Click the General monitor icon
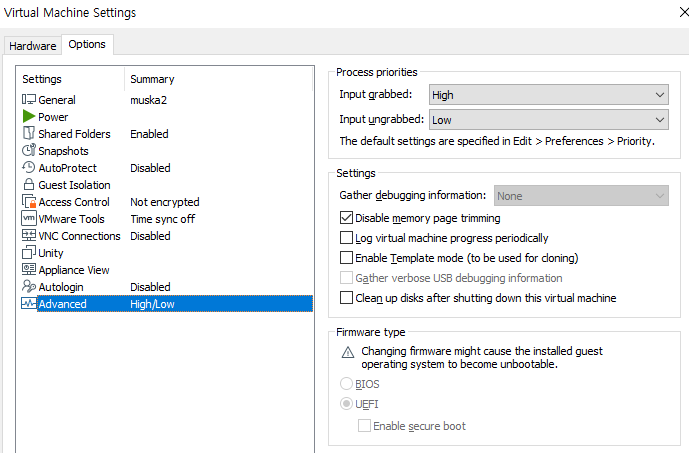This screenshot has height=453, width=689. click(x=29, y=100)
